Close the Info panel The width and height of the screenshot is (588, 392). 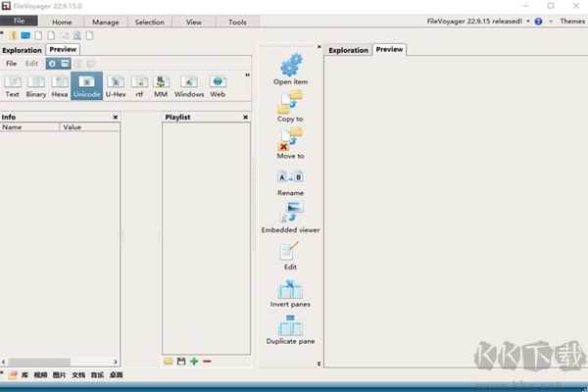[116, 118]
